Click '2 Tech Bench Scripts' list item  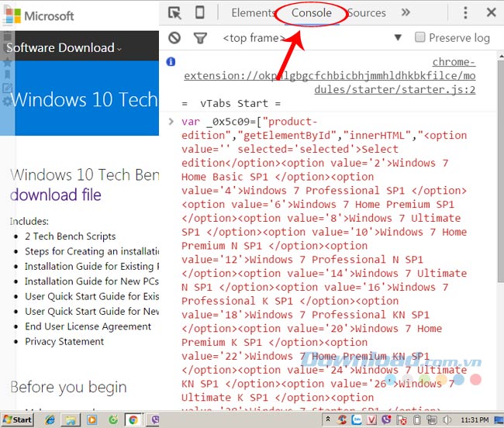(x=70, y=236)
